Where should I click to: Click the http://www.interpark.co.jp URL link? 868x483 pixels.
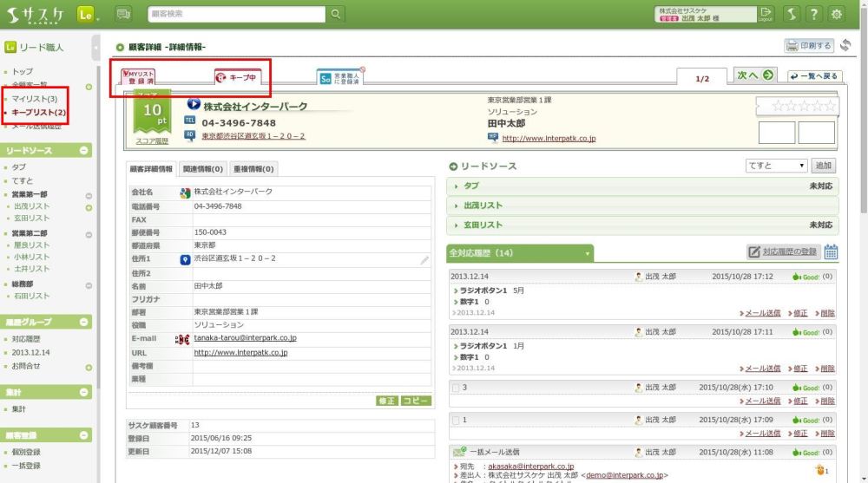(x=240, y=353)
